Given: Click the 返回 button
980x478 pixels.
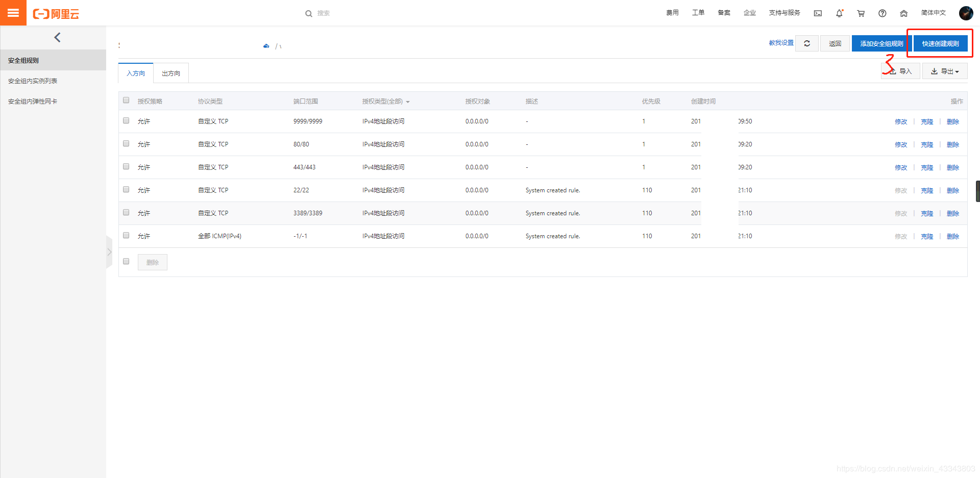Looking at the screenshot, I should point(835,43).
